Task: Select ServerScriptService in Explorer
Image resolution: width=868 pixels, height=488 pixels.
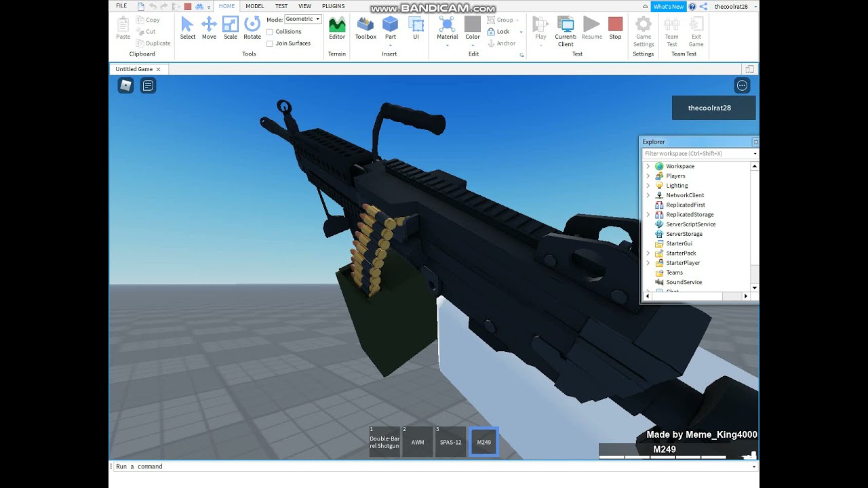Action: pos(690,224)
